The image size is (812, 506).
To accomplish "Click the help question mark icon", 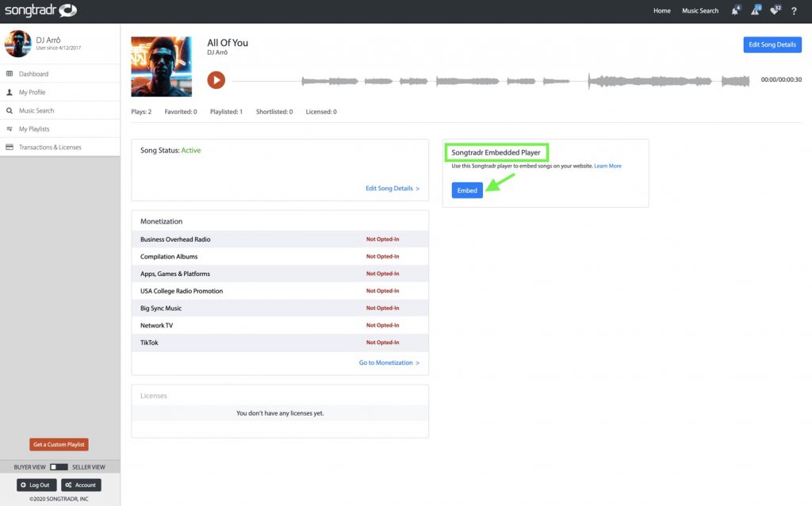I will (794, 11).
